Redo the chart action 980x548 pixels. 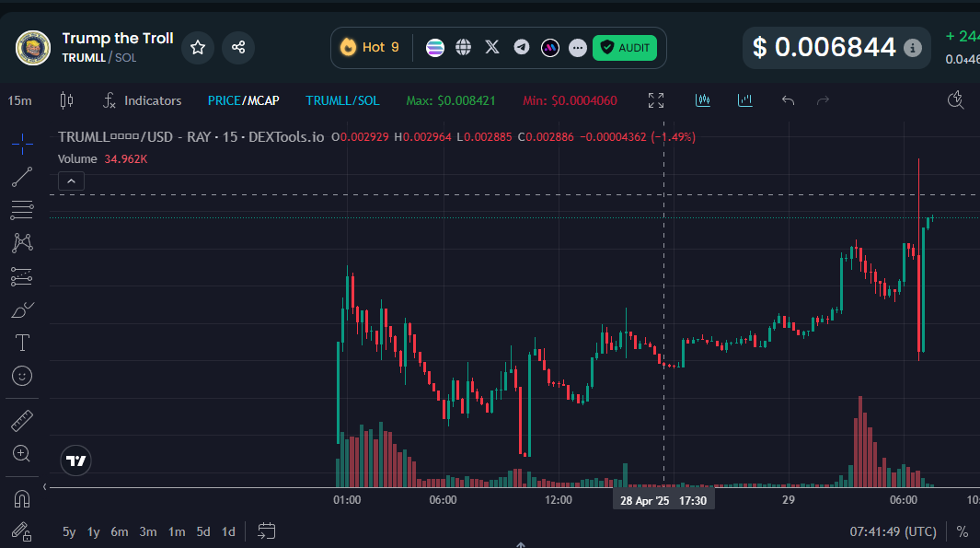(824, 100)
